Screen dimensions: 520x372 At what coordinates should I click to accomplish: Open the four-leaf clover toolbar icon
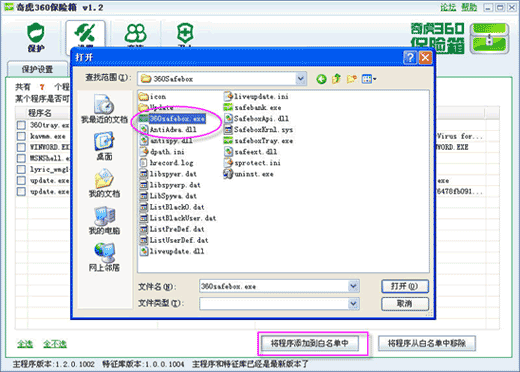point(135,34)
